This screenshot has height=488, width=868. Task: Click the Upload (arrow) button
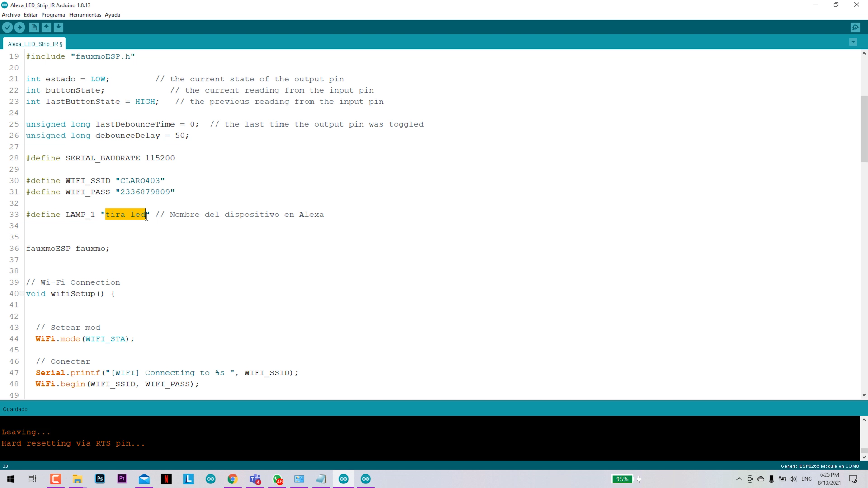[20, 27]
